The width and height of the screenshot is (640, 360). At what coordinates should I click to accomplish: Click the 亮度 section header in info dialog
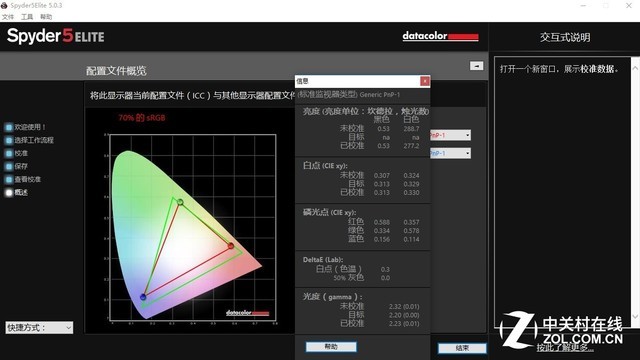tap(366, 111)
